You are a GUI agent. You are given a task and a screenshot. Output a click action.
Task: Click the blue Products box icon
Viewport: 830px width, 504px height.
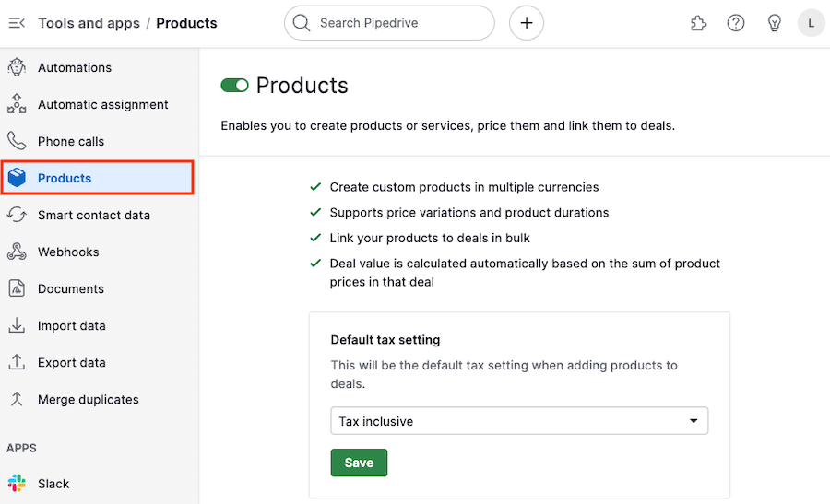pos(17,178)
